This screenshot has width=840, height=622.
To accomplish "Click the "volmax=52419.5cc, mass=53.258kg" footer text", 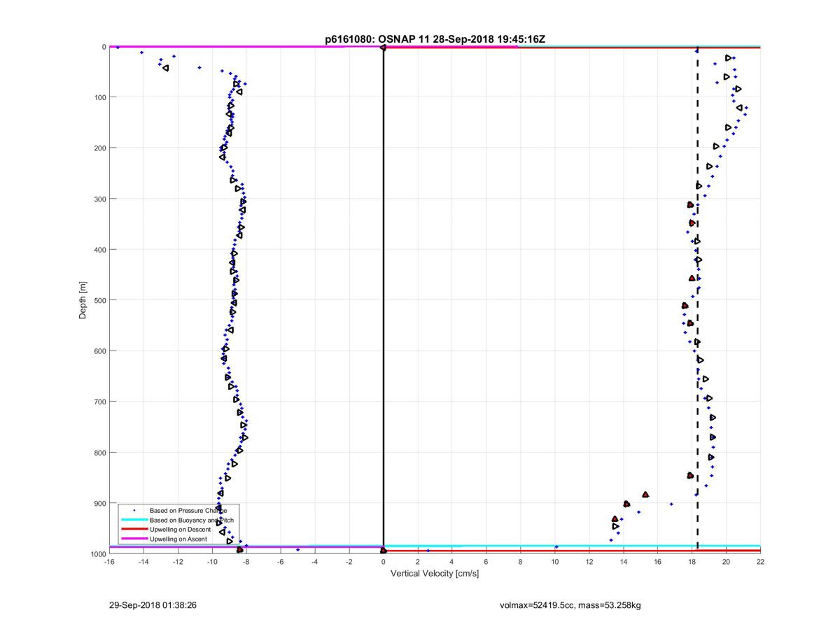I will coord(570,605).
